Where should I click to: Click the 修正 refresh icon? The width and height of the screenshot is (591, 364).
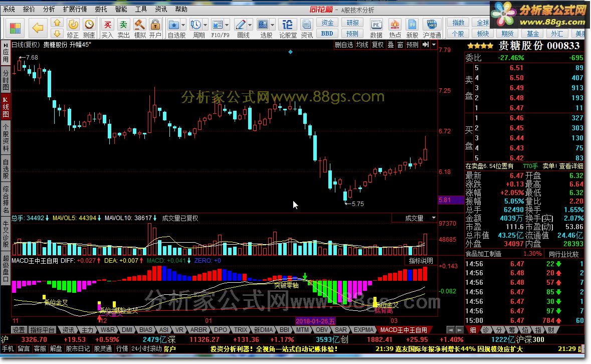pos(73,25)
